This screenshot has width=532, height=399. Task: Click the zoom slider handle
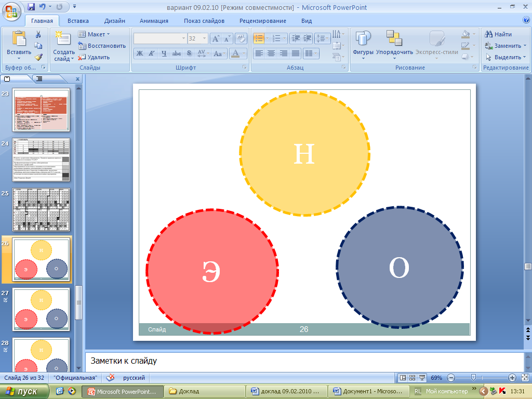474,378
